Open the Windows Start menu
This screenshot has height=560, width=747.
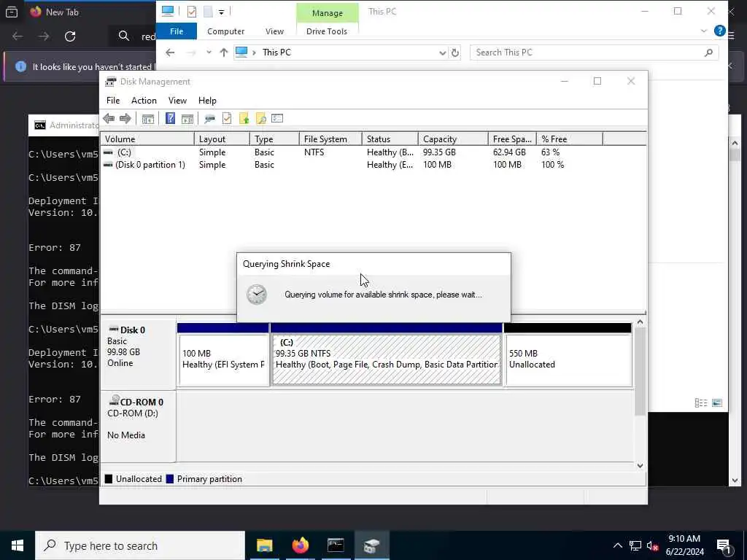[x=18, y=545]
